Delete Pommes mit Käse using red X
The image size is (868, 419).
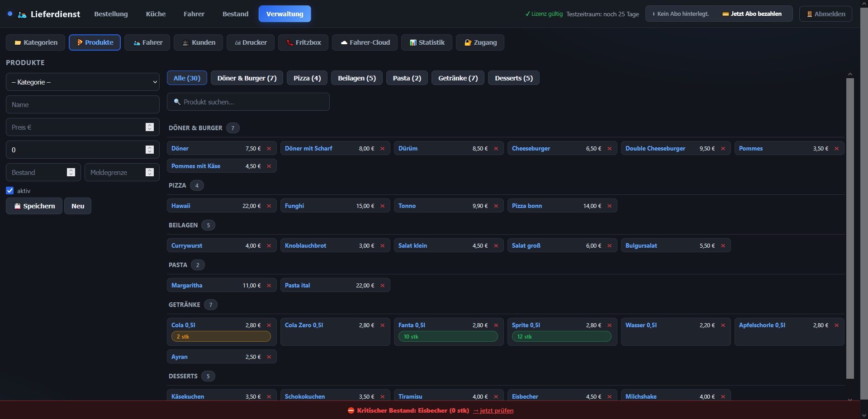269,166
